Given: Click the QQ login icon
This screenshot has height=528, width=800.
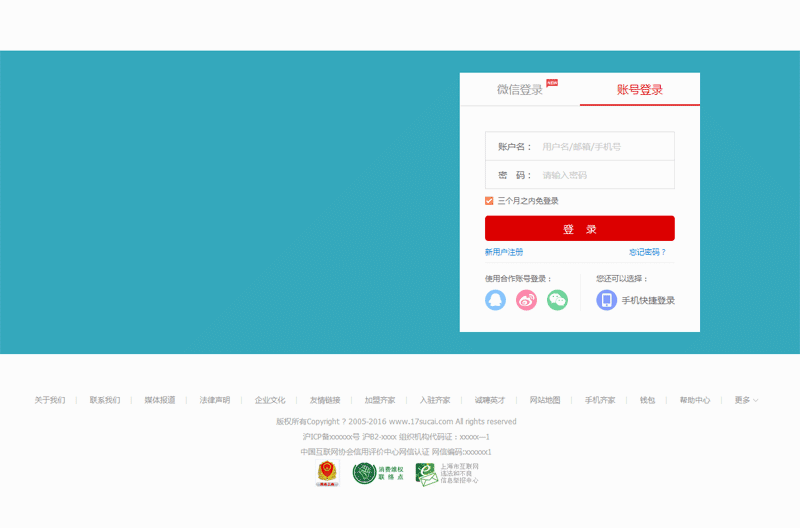Looking at the screenshot, I should [x=495, y=300].
